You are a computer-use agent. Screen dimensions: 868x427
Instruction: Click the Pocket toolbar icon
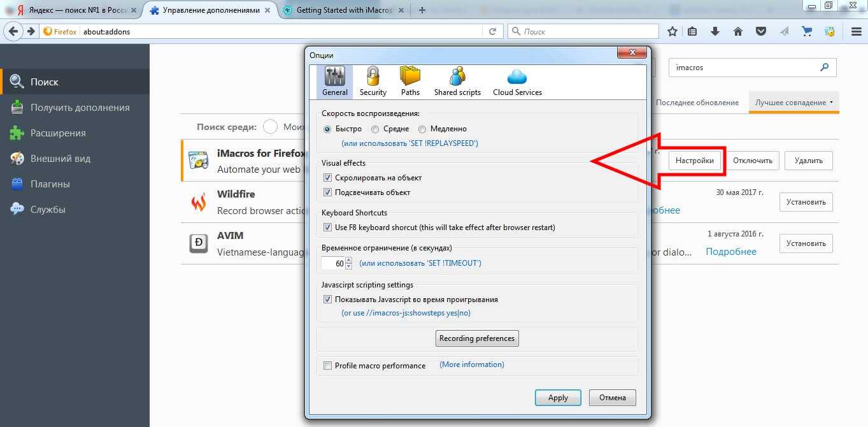[761, 31]
